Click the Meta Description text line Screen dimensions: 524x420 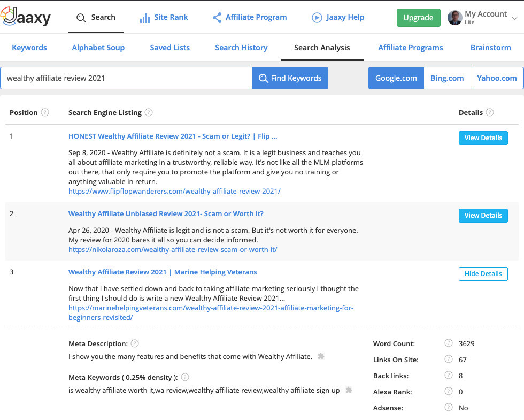[x=190, y=356]
